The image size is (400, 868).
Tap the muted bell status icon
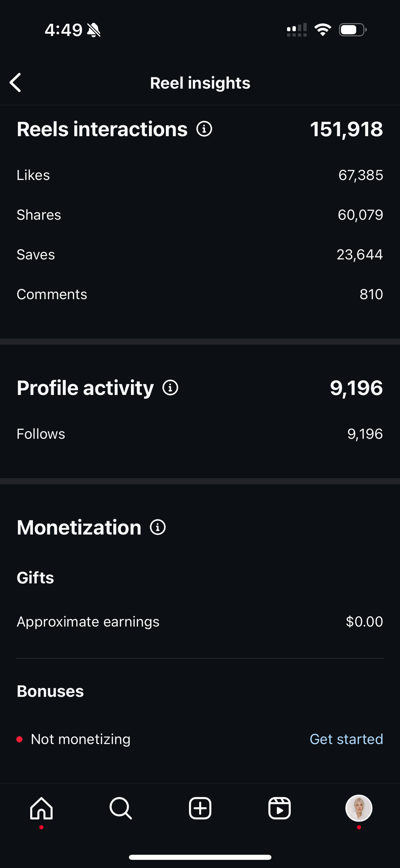(94, 30)
